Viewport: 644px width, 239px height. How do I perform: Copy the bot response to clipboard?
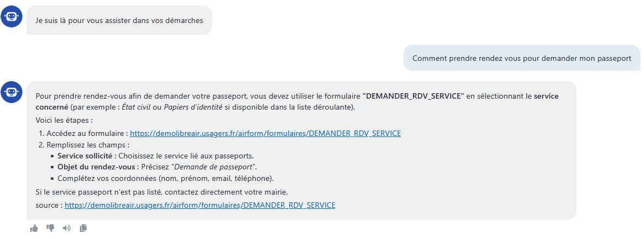[83, 228]
